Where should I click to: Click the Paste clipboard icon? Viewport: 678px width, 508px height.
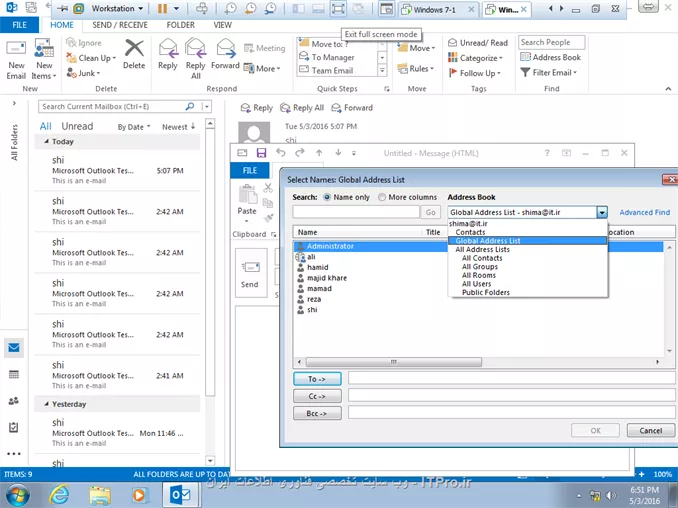[248, 194]
